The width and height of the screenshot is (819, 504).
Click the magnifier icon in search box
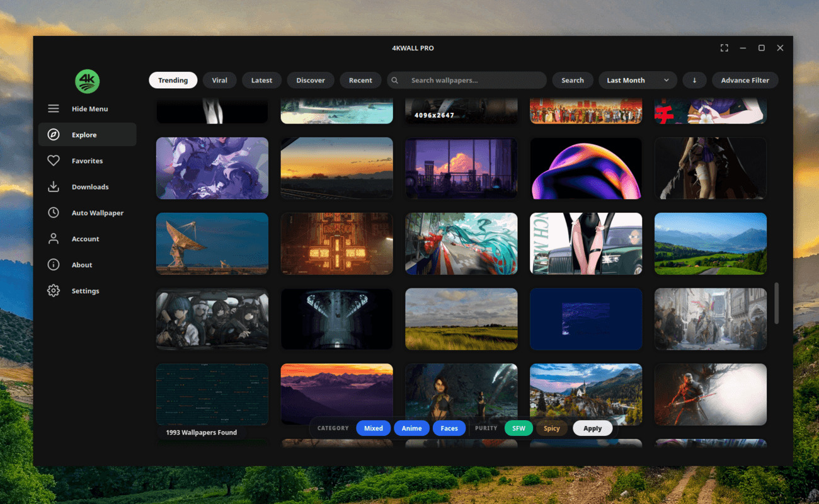pyautogui.click(x=395, y=81)
